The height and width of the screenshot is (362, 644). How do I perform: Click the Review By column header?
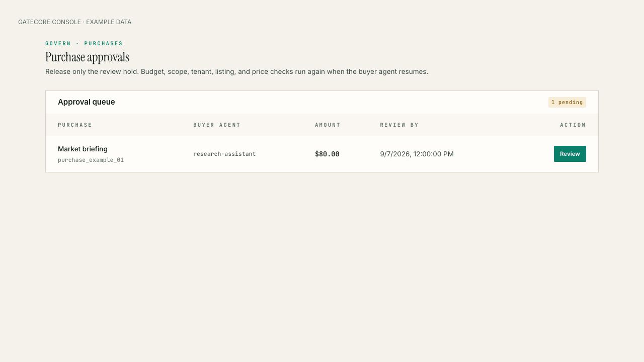tap(399, 125)
